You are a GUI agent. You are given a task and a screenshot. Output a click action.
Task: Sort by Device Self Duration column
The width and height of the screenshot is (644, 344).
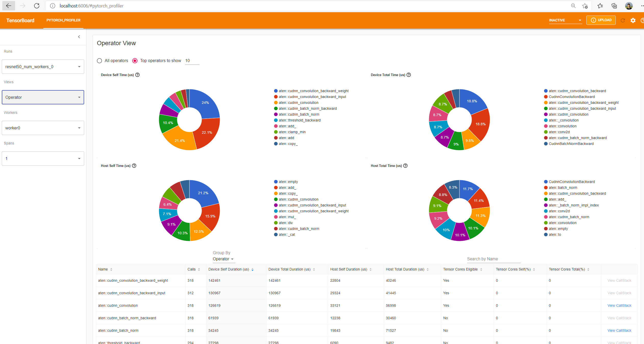[x=228, y=269]
